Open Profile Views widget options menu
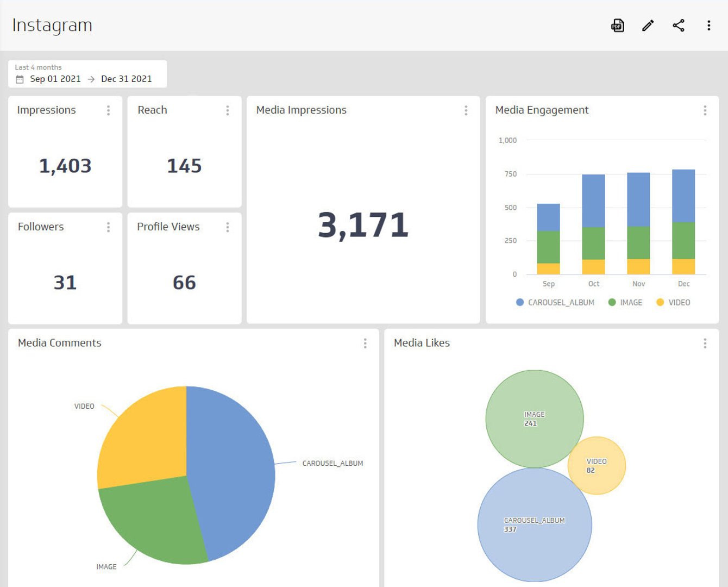This screenshot has width=728, height=587. (x=228, y=227)
